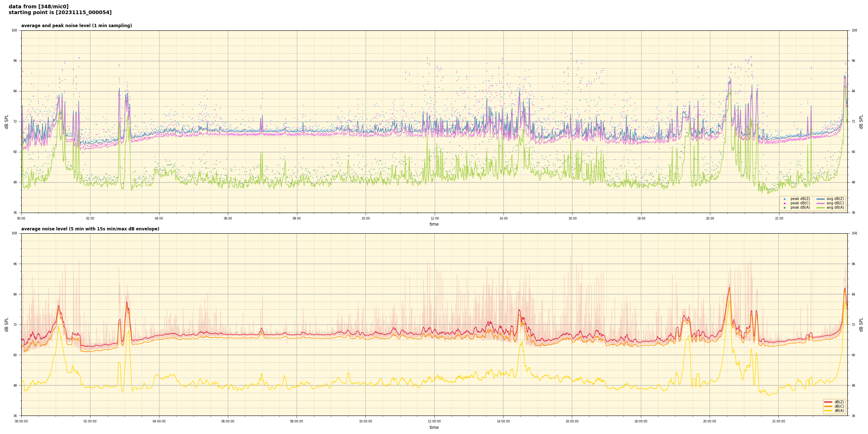Select the avg dB(Z) legend line
This screenshot has width=868, height=434.
(821, 199)
